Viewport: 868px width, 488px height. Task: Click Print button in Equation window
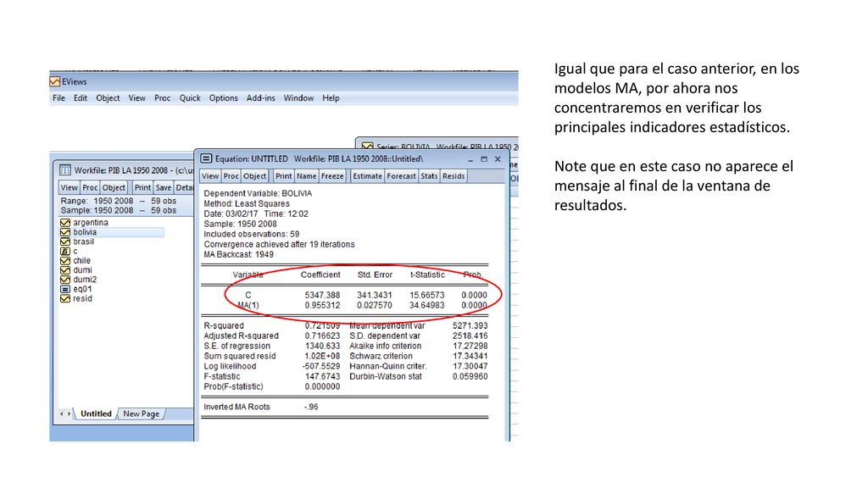pyautogui.click(x=283, y=176)
